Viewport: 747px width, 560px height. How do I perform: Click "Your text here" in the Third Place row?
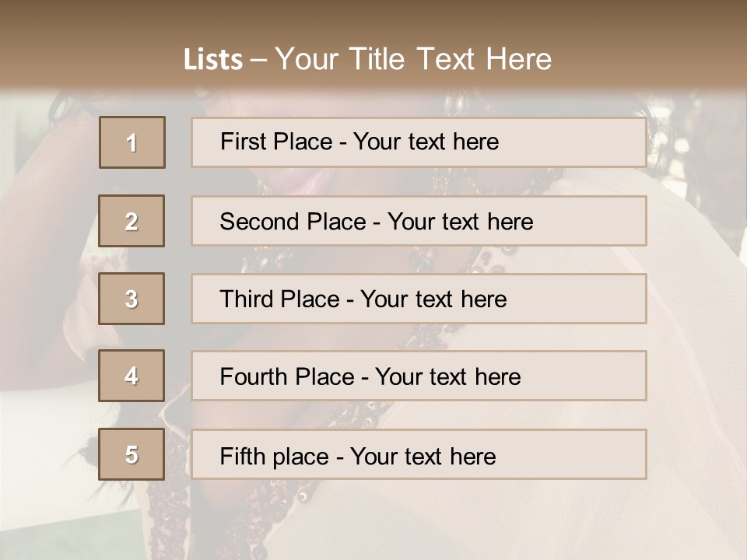[433, 299]
